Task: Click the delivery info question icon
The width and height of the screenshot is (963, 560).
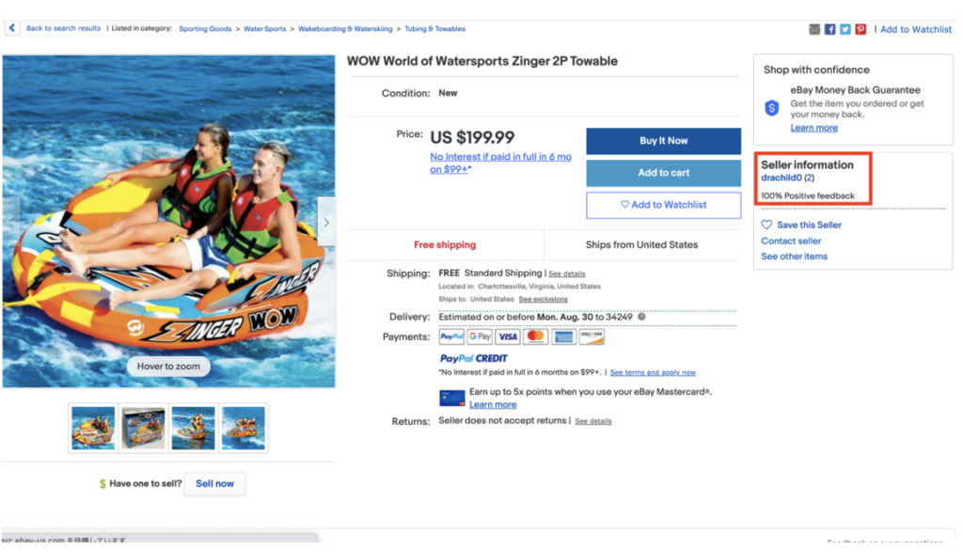Action: point(641,318)
